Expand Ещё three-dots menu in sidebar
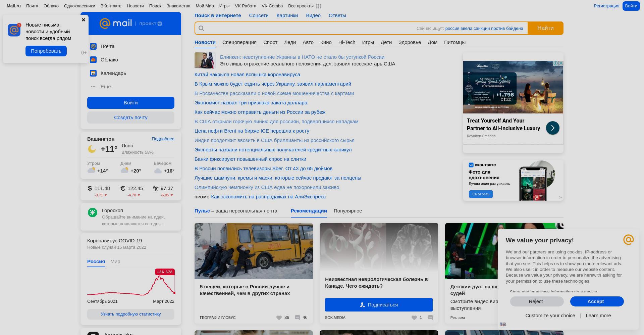644x335 pixels. pos(93,87)
